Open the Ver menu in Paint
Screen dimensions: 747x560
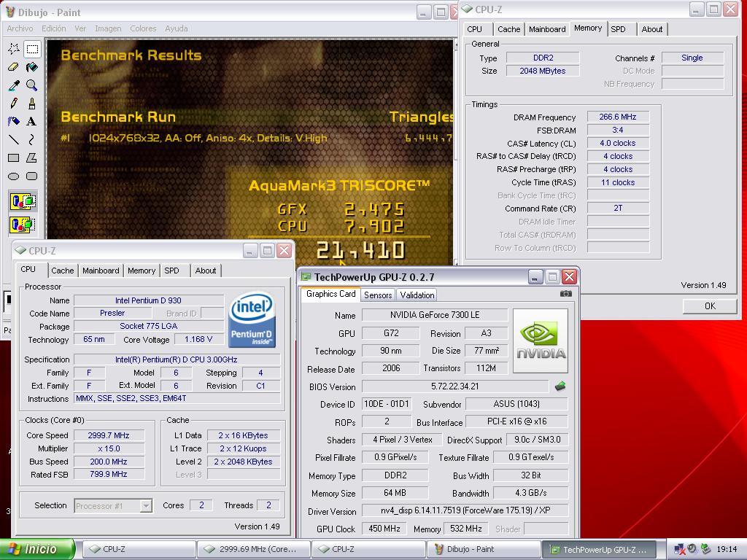pyautogui.click(x=80, y=28)
